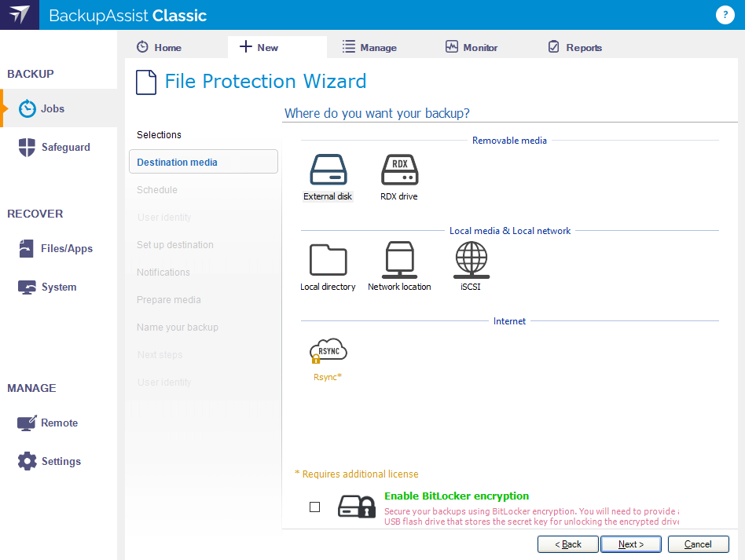Screen dimensions: 745x560
Task: Click the File Protection Wizard page icon
Action: tap(146, 82)
